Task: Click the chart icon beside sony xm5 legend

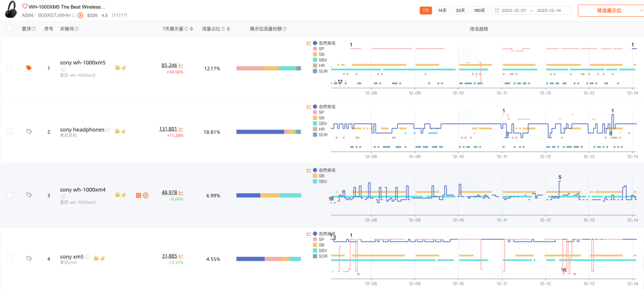Action: [x=309, y=233]
